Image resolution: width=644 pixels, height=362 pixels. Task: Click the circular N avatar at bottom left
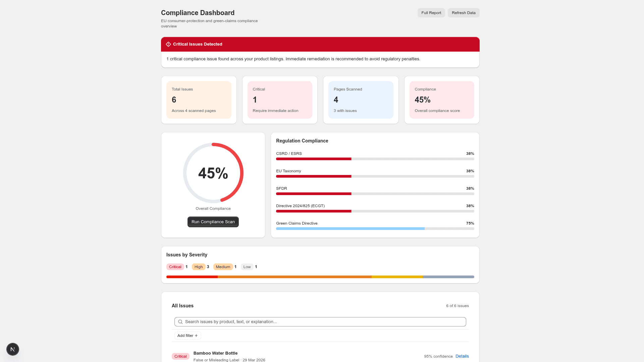(x=12, y=349)
